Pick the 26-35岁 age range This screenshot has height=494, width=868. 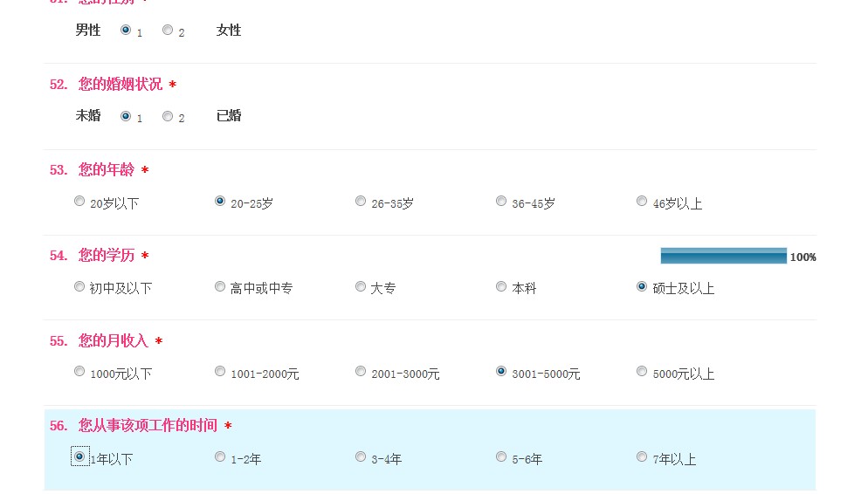[361, 201]
